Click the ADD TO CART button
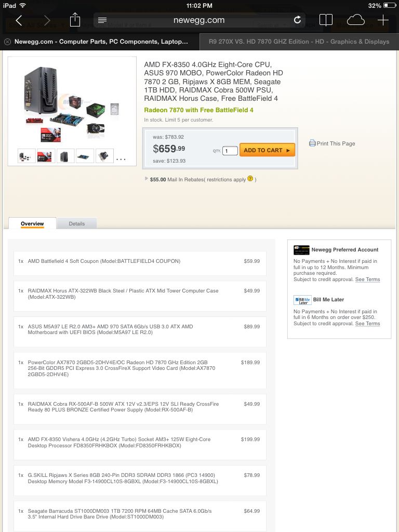399x532 pixels. tap(267, 150)
